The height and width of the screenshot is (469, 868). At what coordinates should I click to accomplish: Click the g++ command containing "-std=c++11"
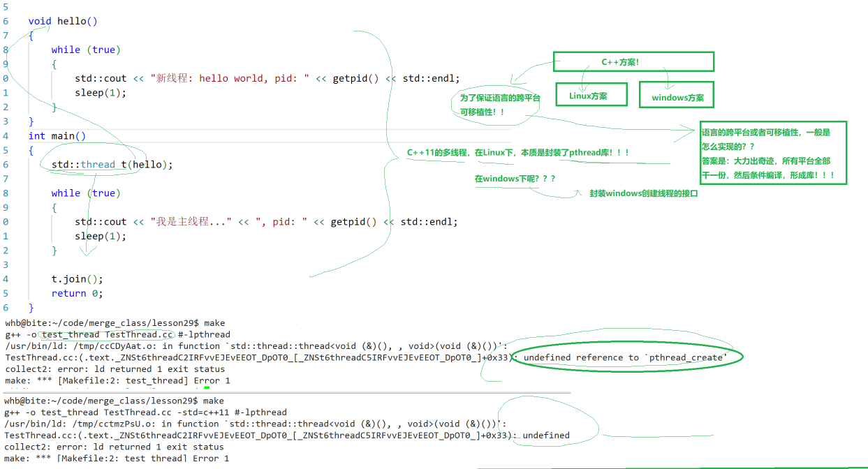[145, 412]
